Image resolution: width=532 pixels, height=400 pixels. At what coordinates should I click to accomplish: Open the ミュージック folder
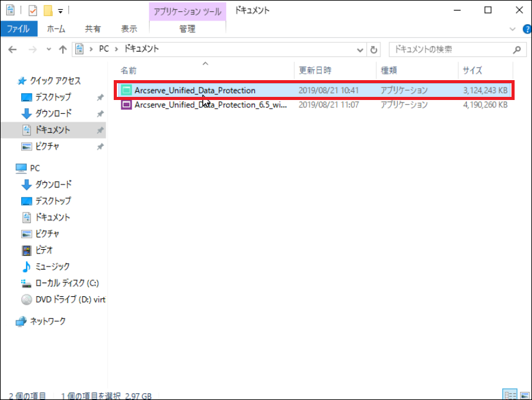(x=53, y=266)
